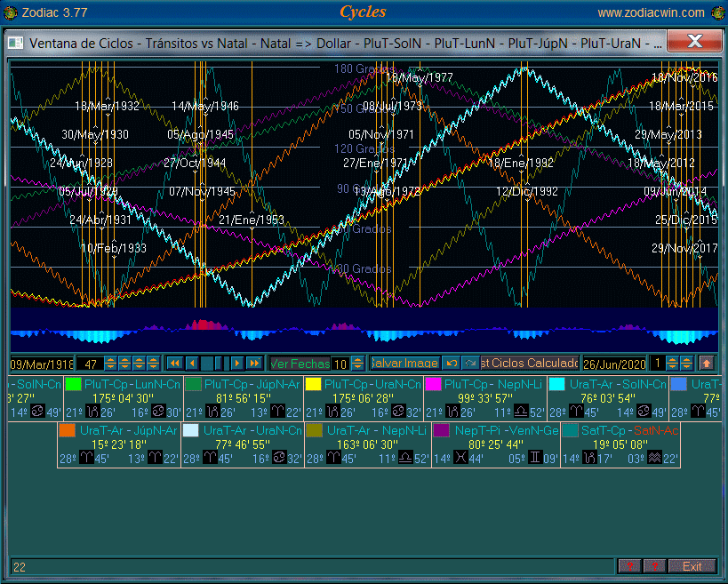Click the Zodiac logo icon at top right
Screen dimensions: 728x584
[718, 12]
